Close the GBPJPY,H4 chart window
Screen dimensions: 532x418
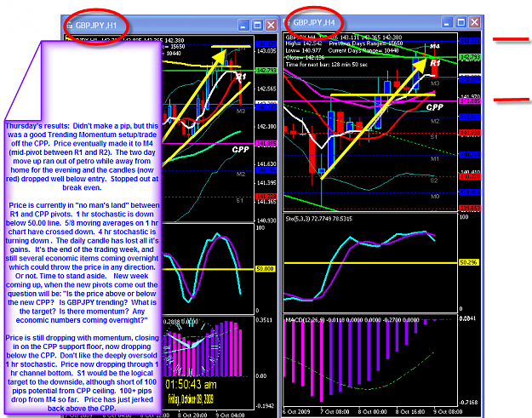coord(475,22)
